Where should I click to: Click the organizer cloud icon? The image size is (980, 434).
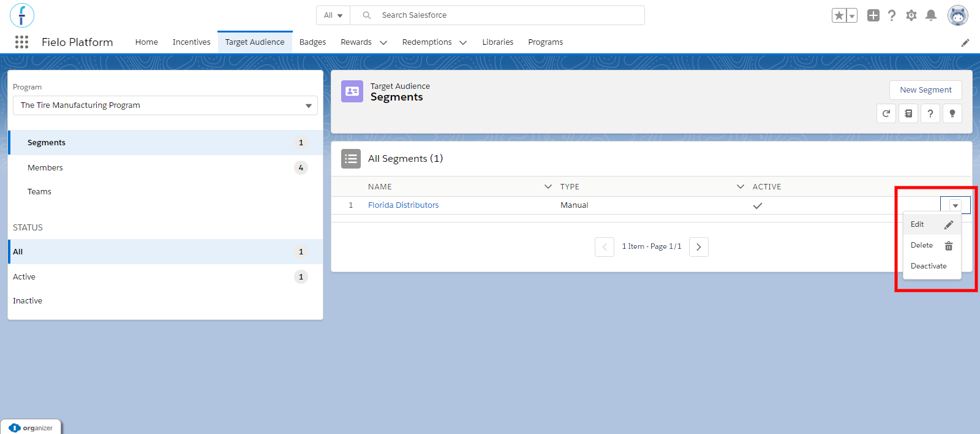click(15, 428)
